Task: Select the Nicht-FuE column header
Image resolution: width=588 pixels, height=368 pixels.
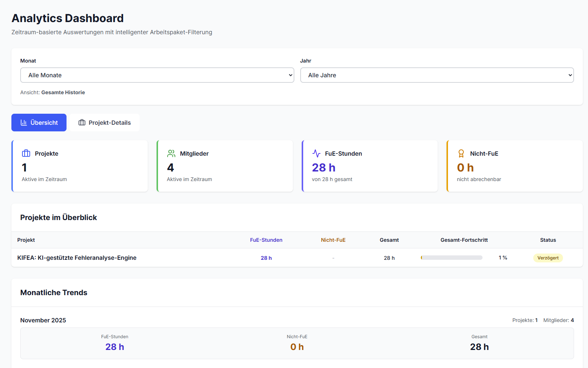Action: [x=333, y=240]
